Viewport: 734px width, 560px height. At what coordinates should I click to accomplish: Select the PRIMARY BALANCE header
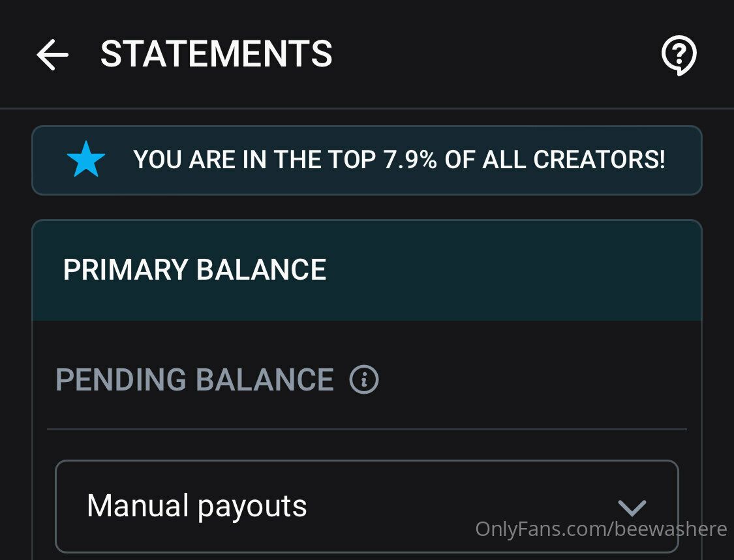194,270
